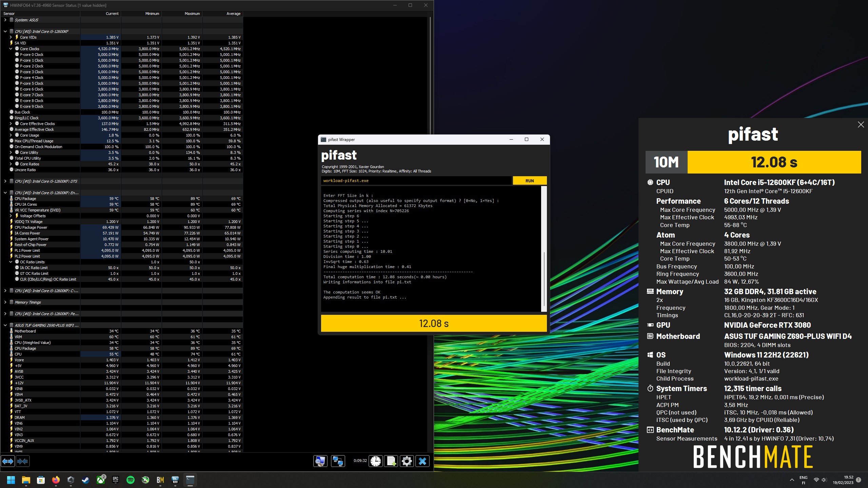Viewport: 868px width, 488px height.
Task: Click the Current column header
Action: (101, 14)
